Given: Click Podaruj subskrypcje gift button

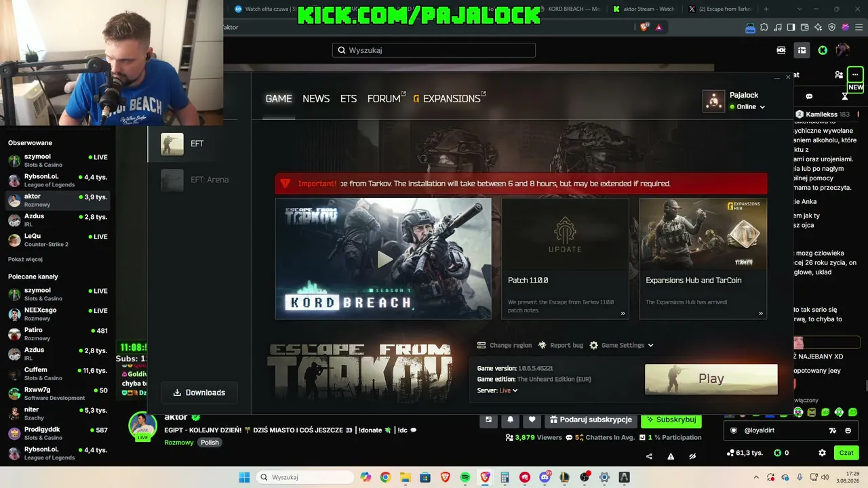Looking at the screenshot, I should coord(590,420).
